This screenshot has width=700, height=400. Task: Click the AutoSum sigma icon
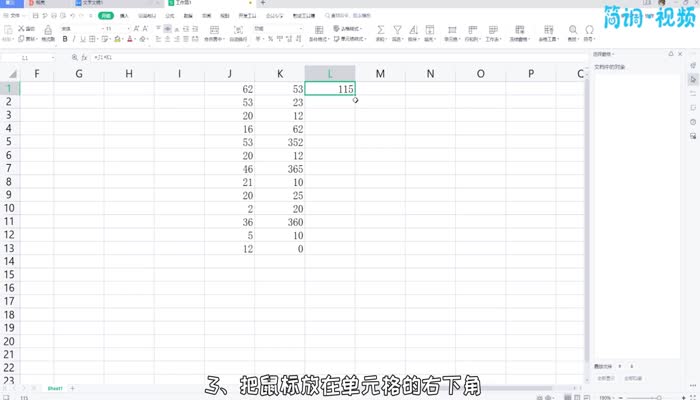click(x=381, y=30)
